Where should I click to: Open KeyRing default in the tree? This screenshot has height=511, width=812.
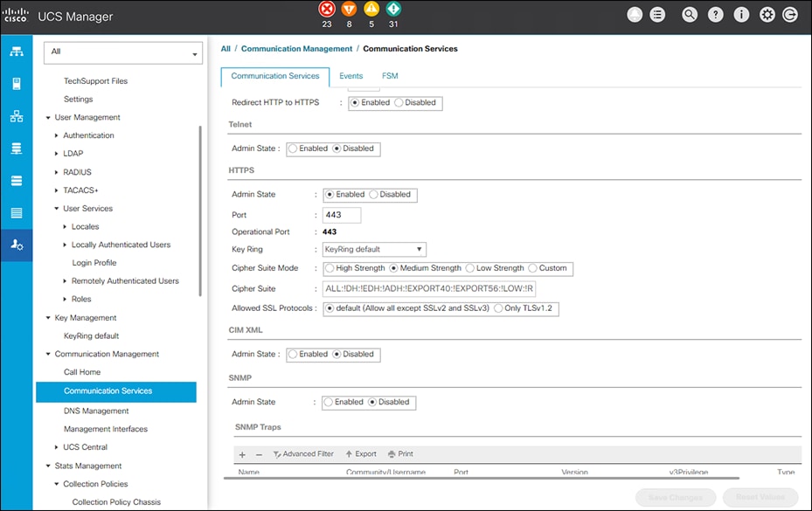click(x=91, y=336)
